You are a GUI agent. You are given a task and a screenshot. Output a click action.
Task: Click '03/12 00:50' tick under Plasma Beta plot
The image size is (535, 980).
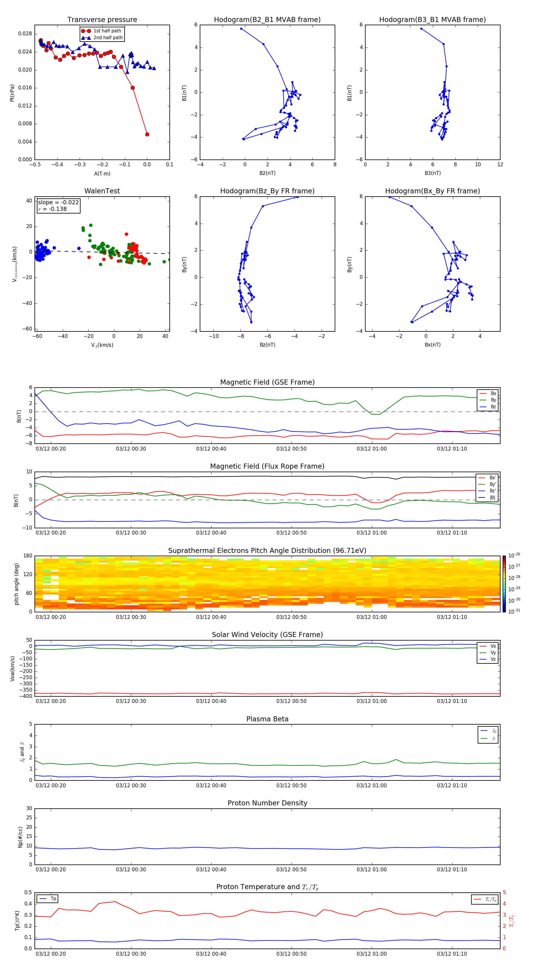tap(291, 785)
